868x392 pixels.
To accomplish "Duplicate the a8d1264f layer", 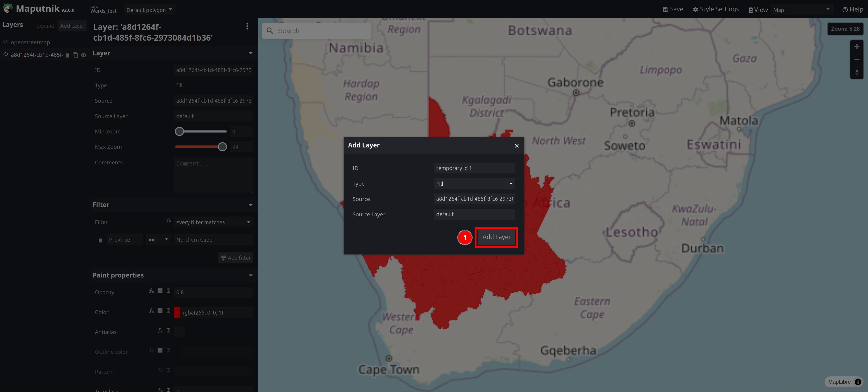I will [x=75, y=55].
